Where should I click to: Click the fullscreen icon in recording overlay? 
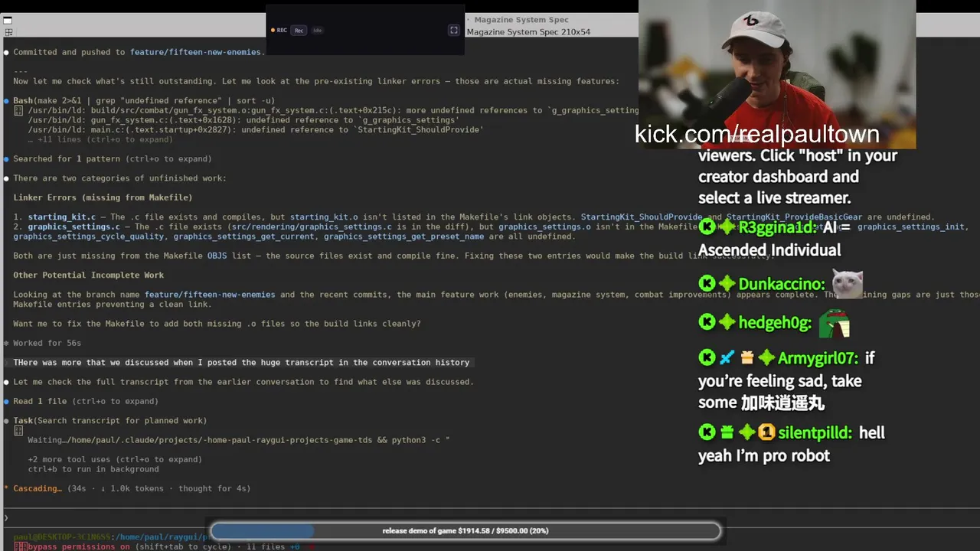[x=453, y=30]
